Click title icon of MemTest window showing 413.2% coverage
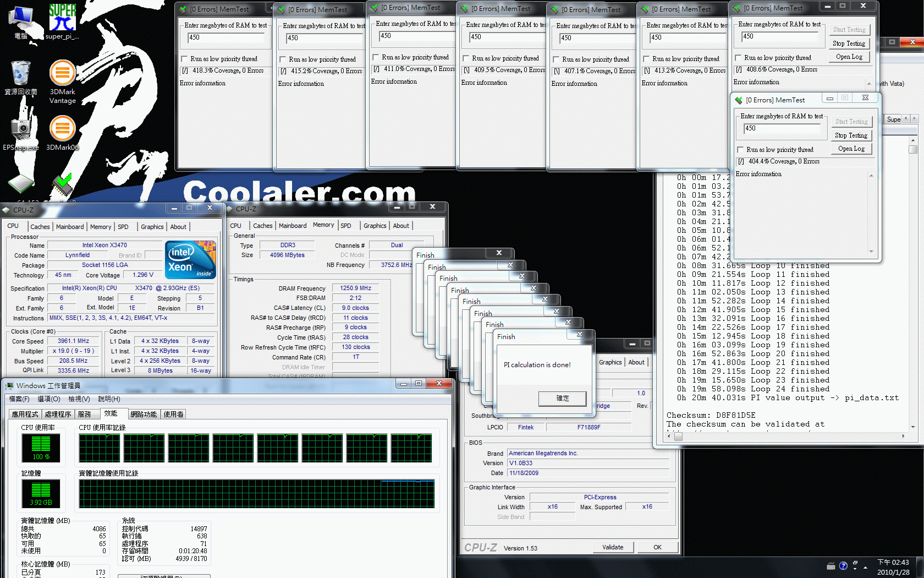Image resolution: width=924 pixels, height=578 pixels. 645,9
